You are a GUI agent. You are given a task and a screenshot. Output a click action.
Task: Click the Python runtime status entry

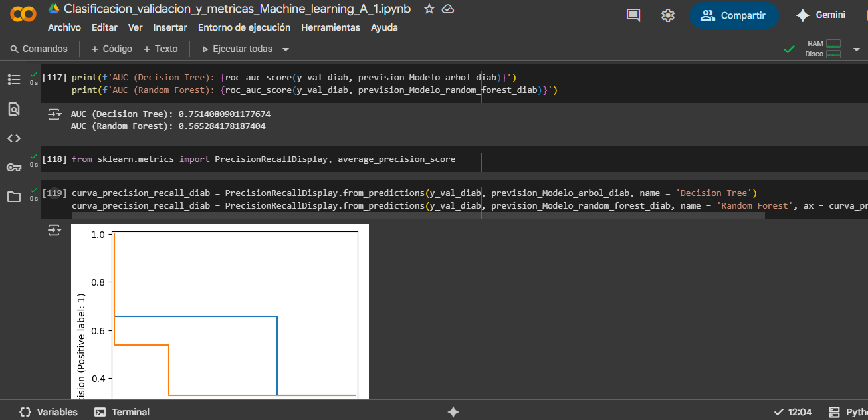[x=848, y=412]
